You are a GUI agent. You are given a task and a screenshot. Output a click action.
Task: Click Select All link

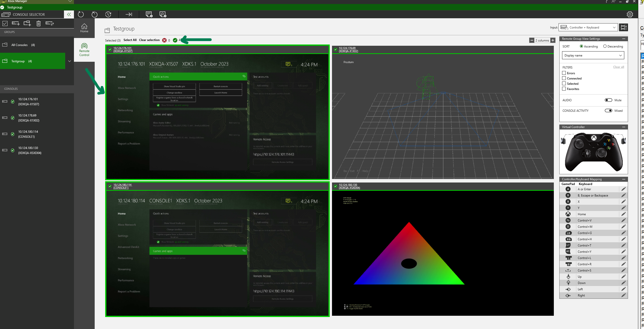(130, 40)
